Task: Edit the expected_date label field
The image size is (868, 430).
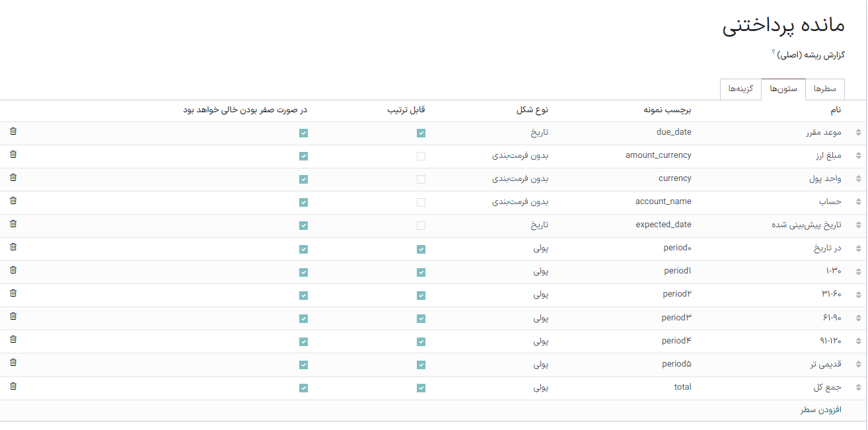Action: [663, 225]
